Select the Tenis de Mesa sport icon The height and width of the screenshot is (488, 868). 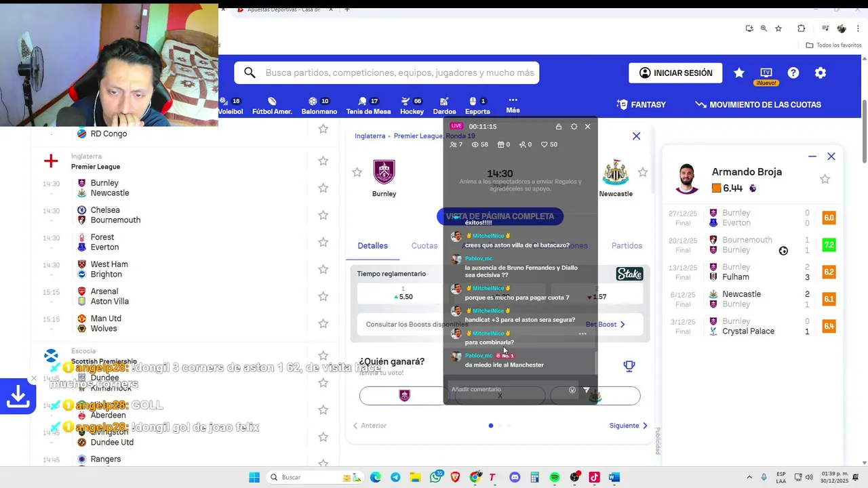coord(368,106)
